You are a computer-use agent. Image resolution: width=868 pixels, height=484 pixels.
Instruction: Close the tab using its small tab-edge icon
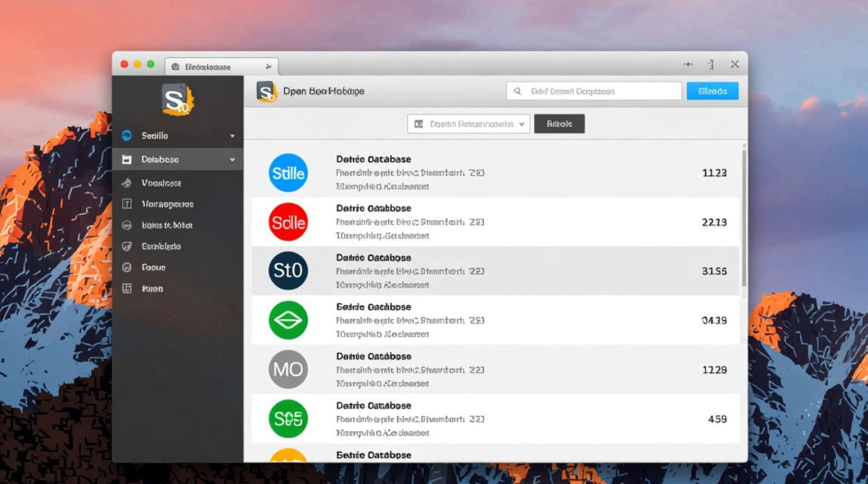[268, 66]
